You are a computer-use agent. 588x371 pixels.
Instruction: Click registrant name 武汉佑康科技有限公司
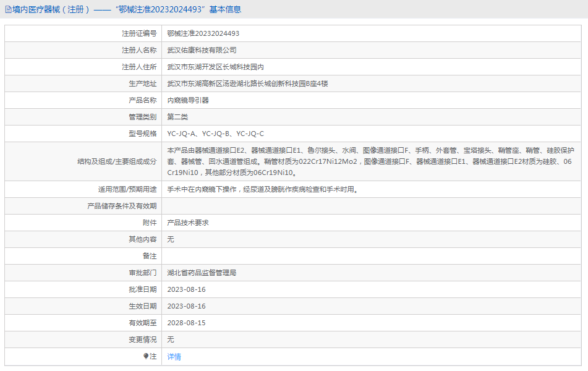click(202, 50)
